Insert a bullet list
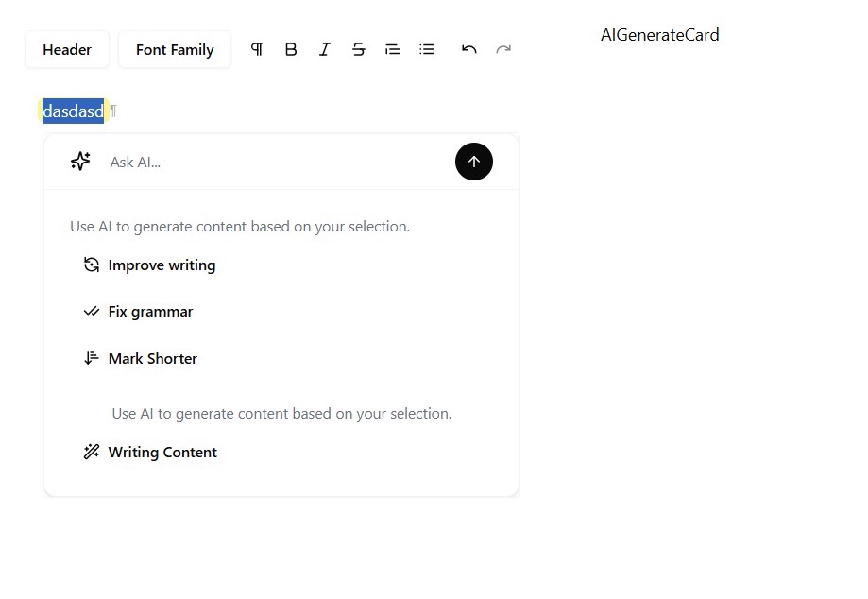The height and width of the screenshot is (599, 868). pos(427,49)
